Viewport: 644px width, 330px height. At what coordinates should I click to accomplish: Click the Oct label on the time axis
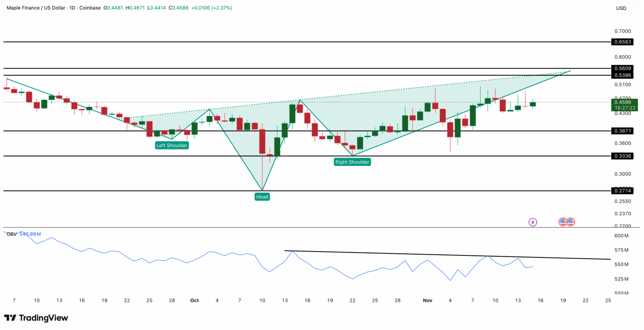tap(194, 301)
